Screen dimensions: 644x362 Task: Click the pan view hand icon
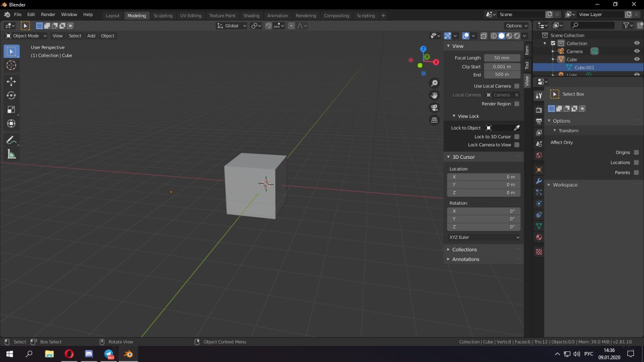click(434, 96)
